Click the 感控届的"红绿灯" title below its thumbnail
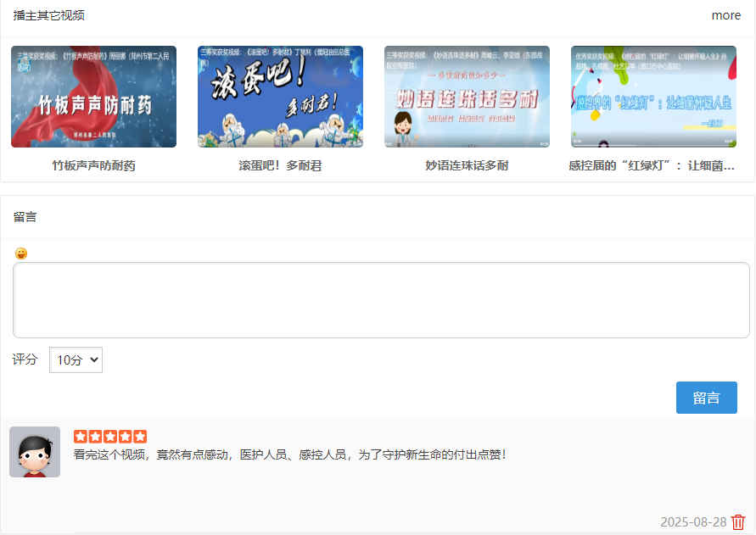The height and width of the screenshot is (535, 756). pos(652,165)
